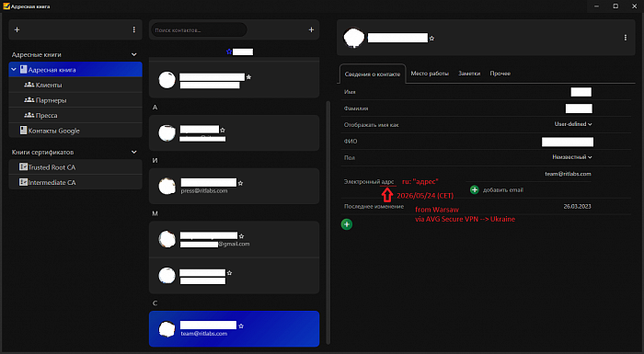
Task: Minimize the Адресная книга window
Action: (596, 6)
